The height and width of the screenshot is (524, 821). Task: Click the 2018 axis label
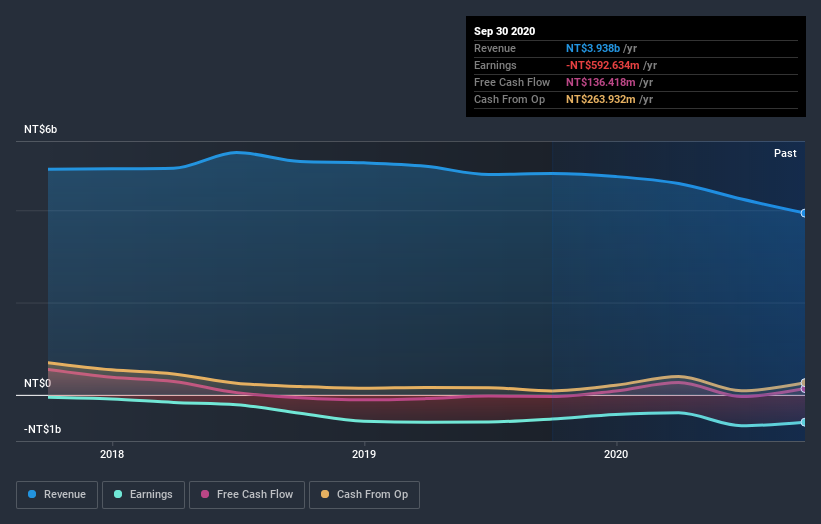[112, 454]
